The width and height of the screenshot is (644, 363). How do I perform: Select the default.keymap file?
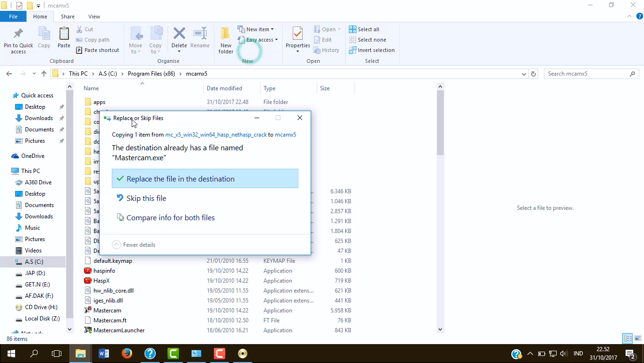click(112, 261)
